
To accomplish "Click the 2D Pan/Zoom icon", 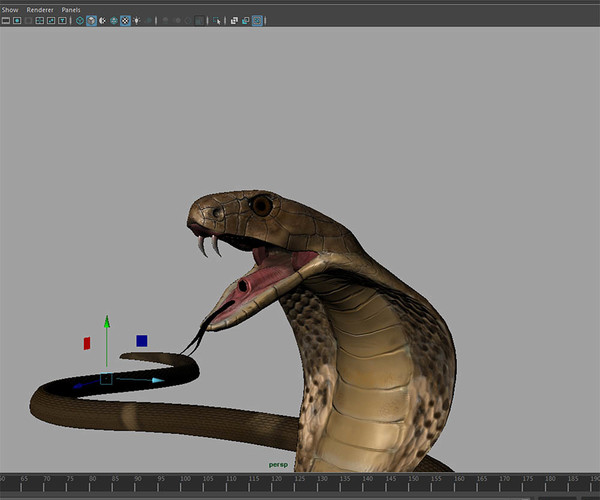I will tap(51, 21).
